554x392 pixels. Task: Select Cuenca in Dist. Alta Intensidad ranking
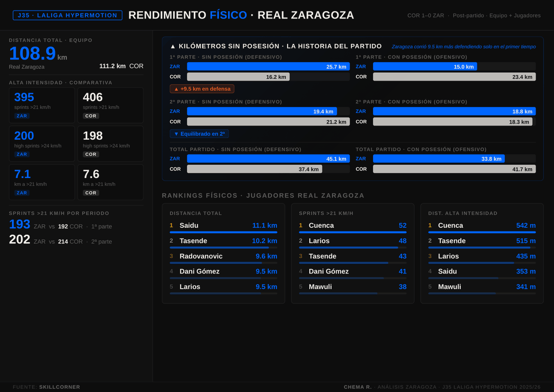tap(482, 226)
